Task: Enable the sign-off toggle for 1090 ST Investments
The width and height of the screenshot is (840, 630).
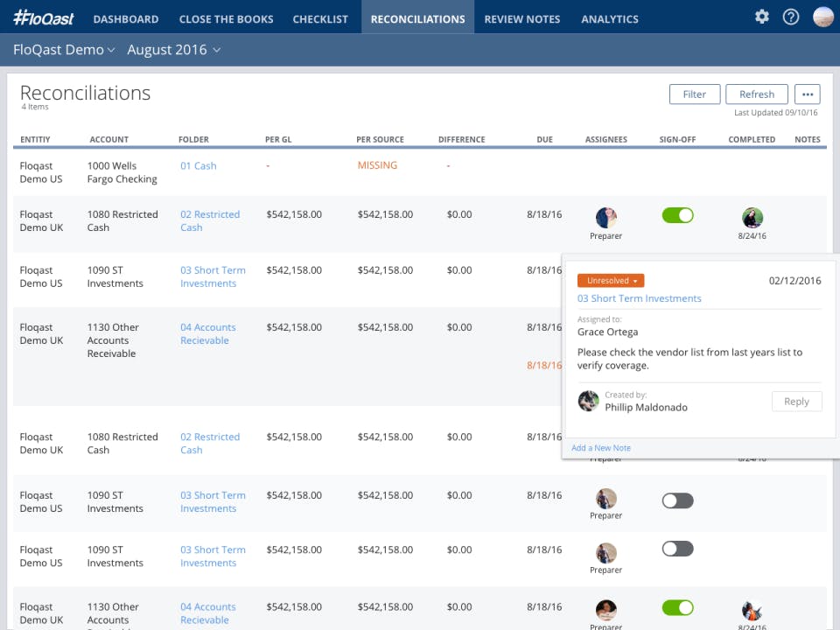Action: click(677, 500)
